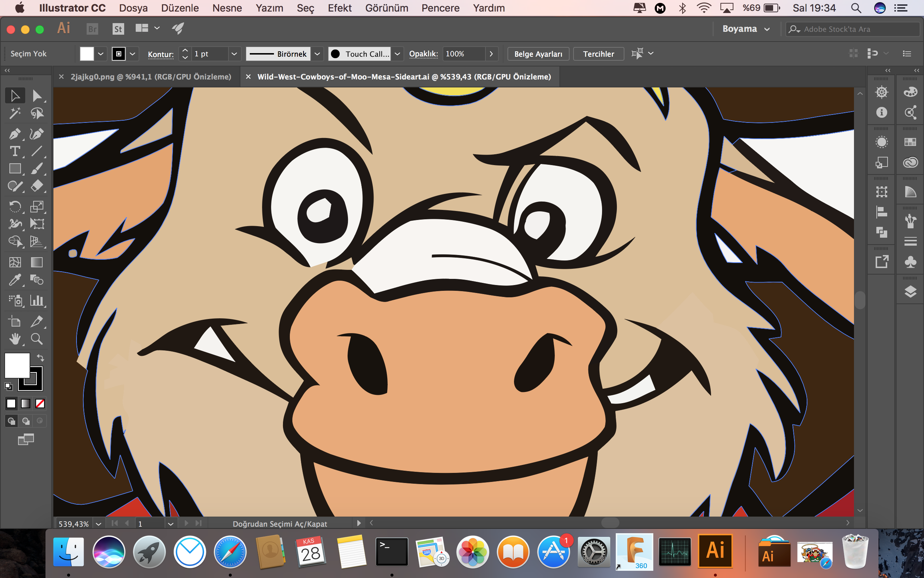Set paint mode to Gradient
The height and width of the screenshot is (578, 924).
tap(26, 403)
